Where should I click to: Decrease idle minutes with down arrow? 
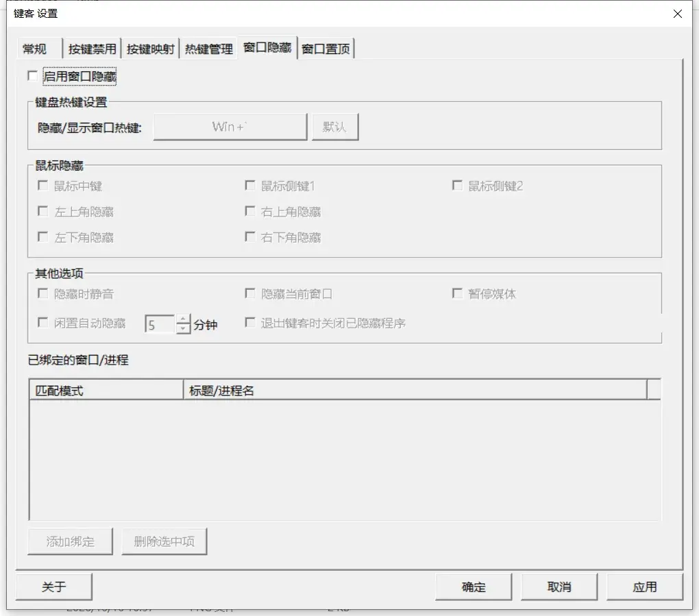[x=183, y=328]
